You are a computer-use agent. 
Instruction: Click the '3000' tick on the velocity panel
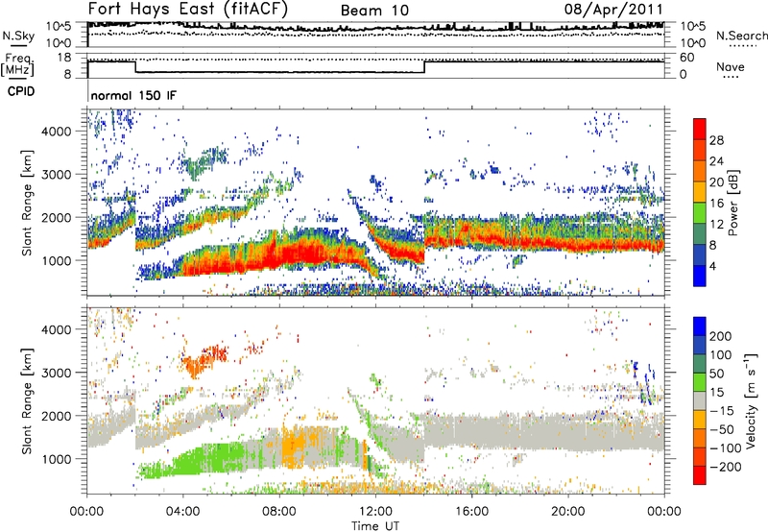[56, 373]
